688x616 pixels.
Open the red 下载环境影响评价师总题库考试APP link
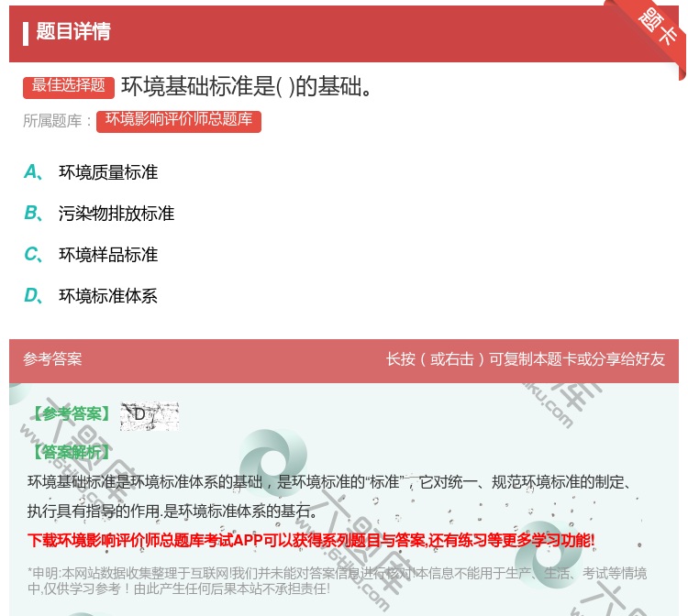coord(311,540)
